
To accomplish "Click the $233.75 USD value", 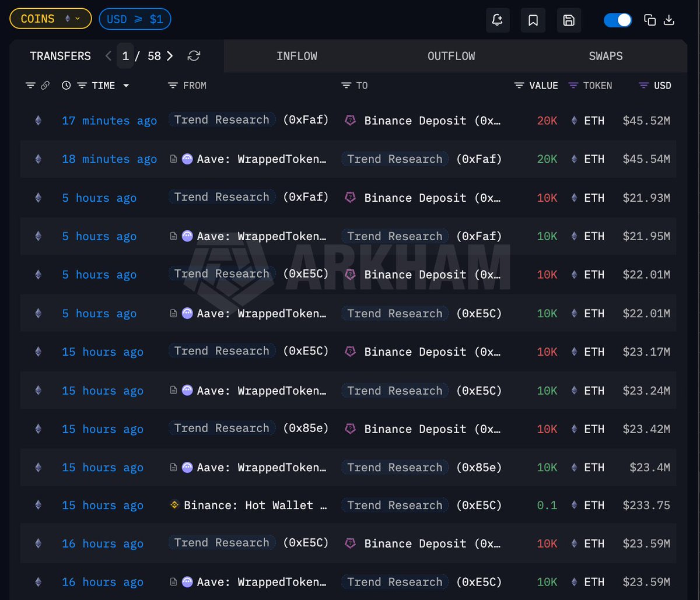I will tap(646, 506).
